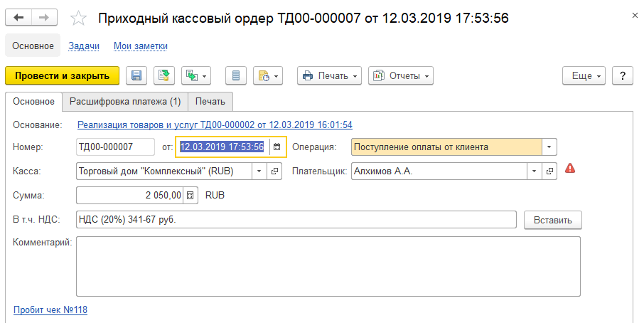Screen dimensions: 644x323
Task: Open calendar picker next to date field
Action: [277, 147]
